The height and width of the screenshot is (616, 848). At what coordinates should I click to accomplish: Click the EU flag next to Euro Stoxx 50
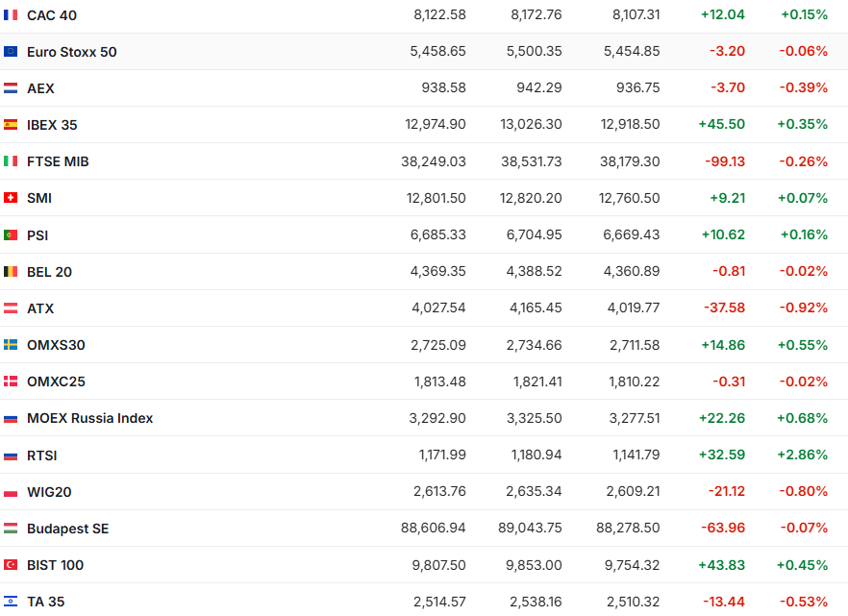[x=11, y=52]
